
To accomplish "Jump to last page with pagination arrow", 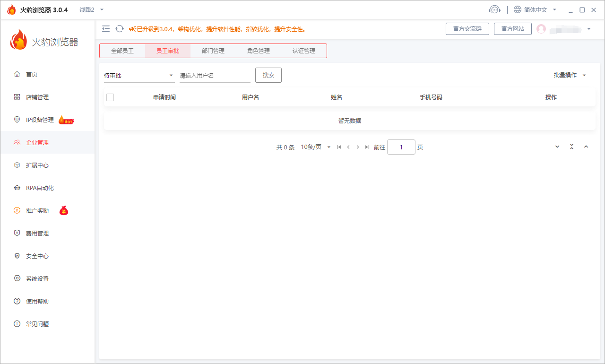I will [367, 147].
